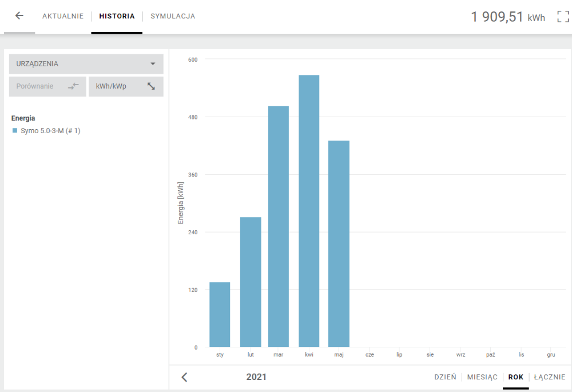
Task: Open the SYMULACJA tab
Action: click(x=173, y=16)
